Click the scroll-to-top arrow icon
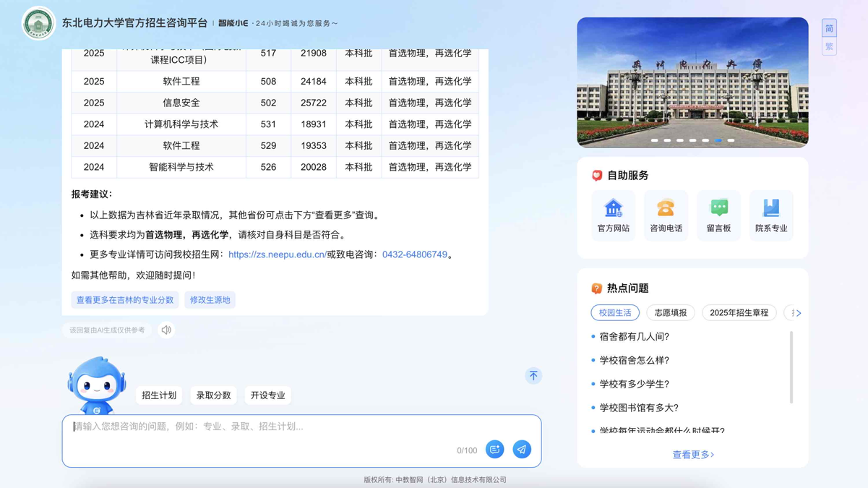The height and width of the screenshot is (488, 868). point(533,376)
